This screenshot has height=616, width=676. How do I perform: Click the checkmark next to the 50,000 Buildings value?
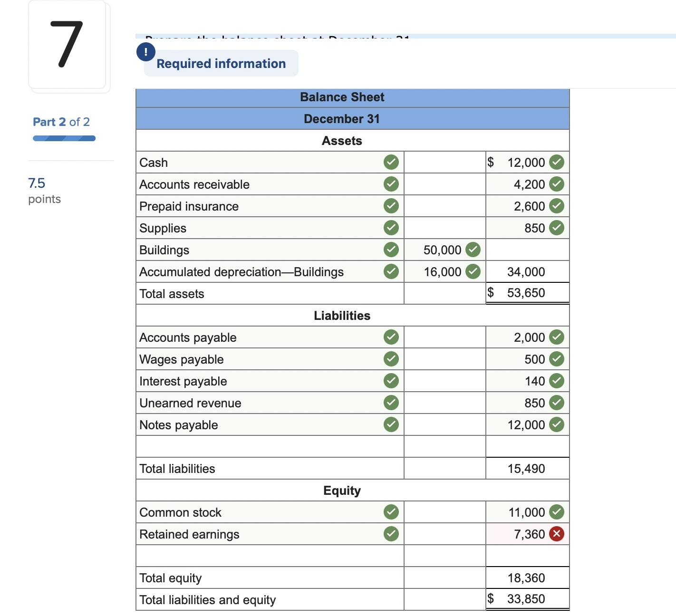point(472,250)
